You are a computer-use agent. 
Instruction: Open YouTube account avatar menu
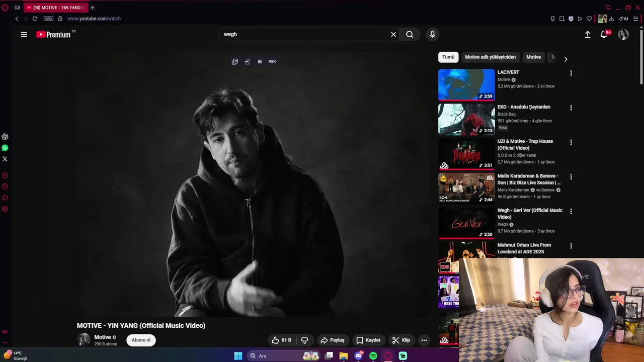[x=623, y=34]
